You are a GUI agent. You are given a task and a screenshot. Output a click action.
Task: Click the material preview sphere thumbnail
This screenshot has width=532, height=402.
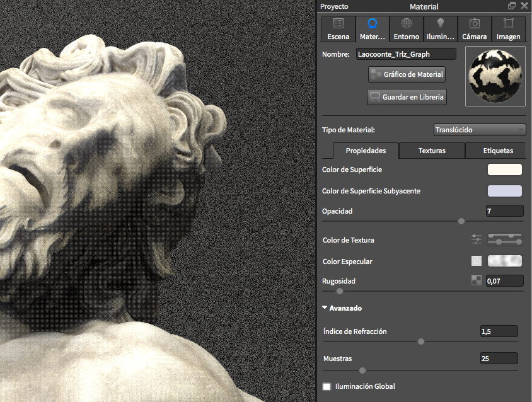[495, 76]
